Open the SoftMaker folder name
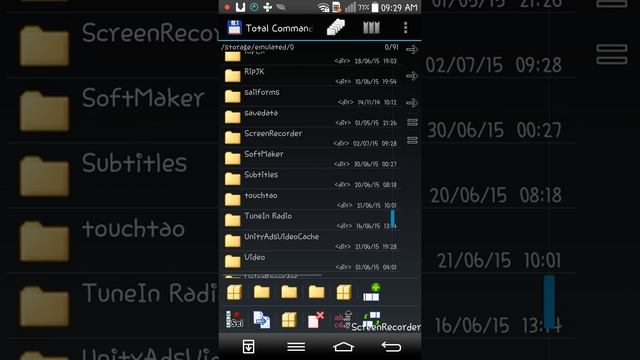640x360 pixels. tap(264, 154)
